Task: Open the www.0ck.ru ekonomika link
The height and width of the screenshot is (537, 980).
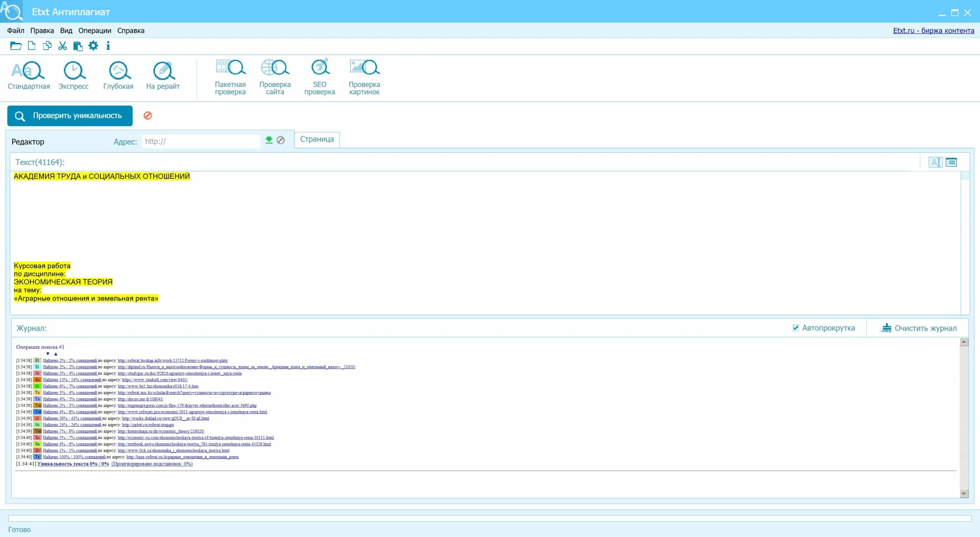Action: (x=174, y=450)
